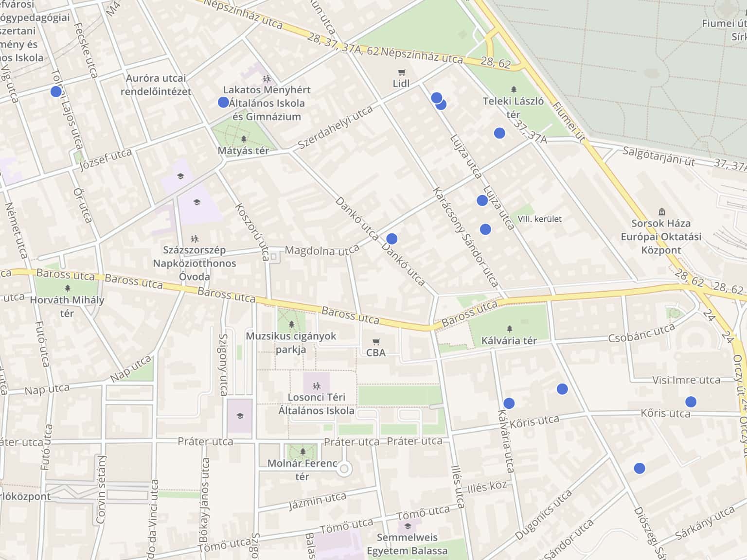The image size is (747, 560).
Task: Click the Lidl shopping cart icon
Action: 401,72
